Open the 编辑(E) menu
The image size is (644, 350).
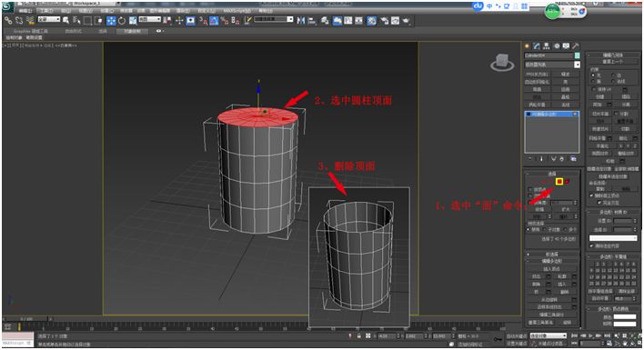tap(25, 10)
